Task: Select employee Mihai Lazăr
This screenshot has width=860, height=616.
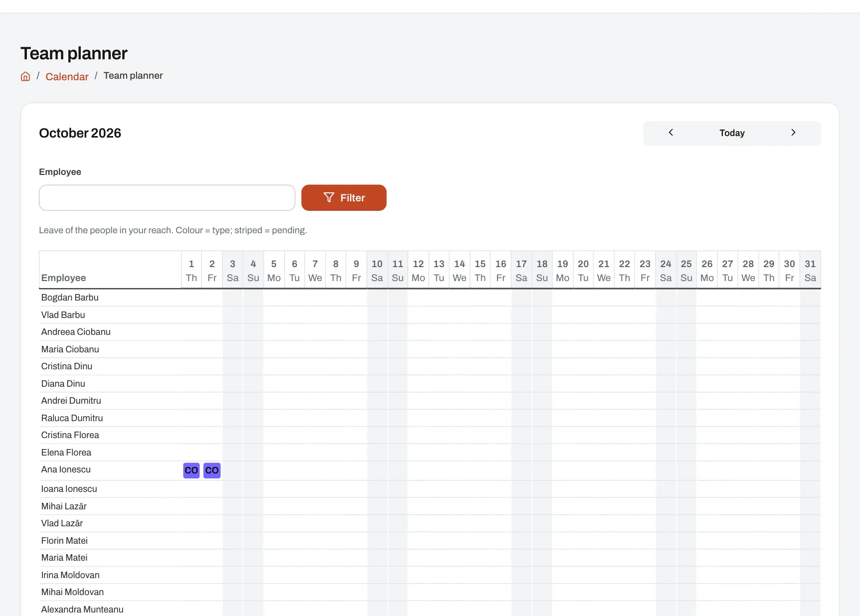Action: pyautogui.click(x=64, y=506)
